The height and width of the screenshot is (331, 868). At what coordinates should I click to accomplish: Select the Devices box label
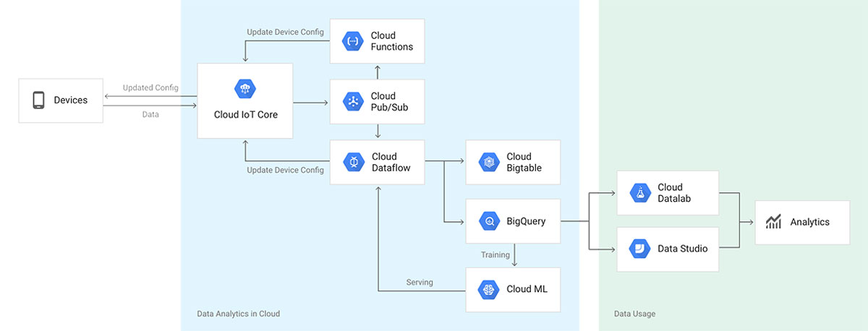pos(71,100)
